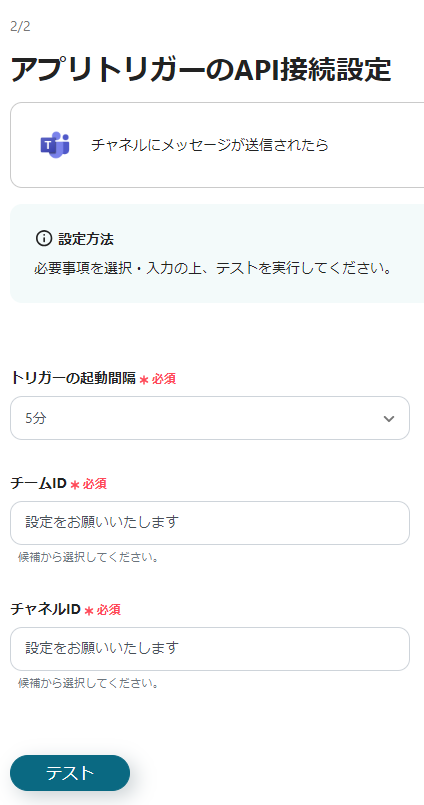Run the テスト button

coord(70,773)
